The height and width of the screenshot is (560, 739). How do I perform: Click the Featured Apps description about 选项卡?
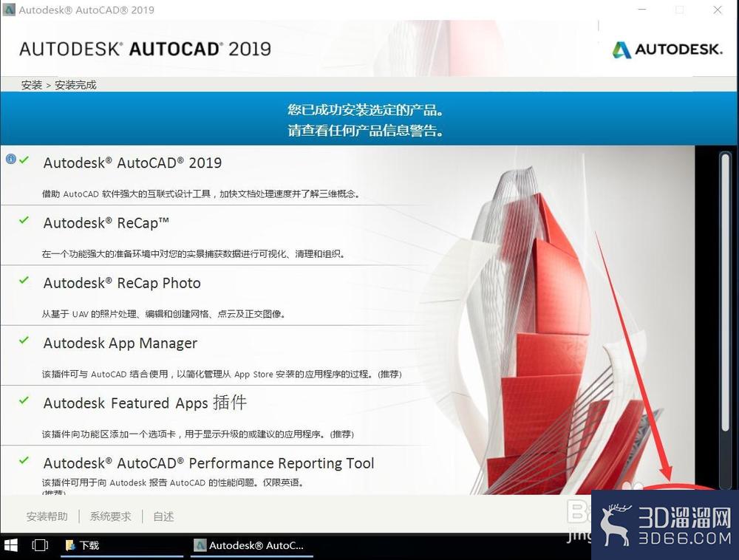click(197, 434)
